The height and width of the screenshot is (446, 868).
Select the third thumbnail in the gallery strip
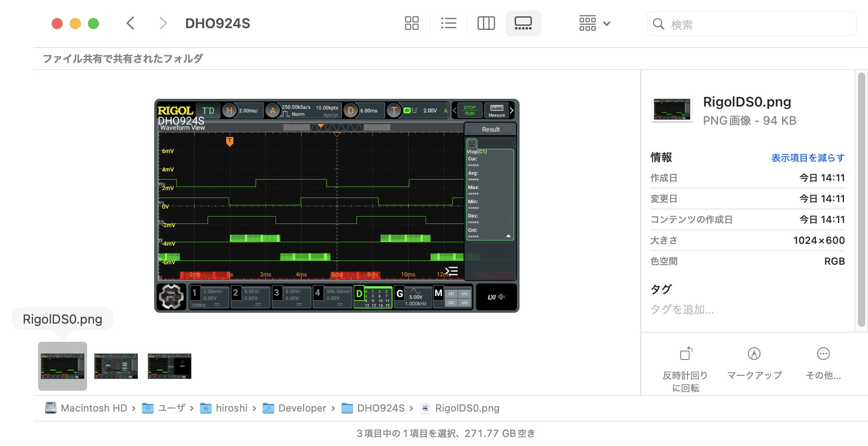click(x=170, y=366)
